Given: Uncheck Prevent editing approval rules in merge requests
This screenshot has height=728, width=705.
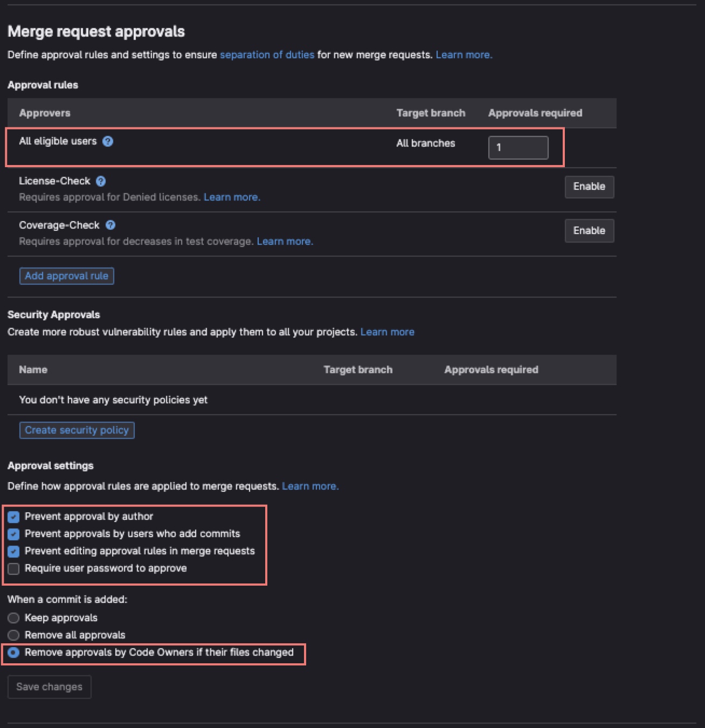Looking at the screenshot, I should 13,551.
